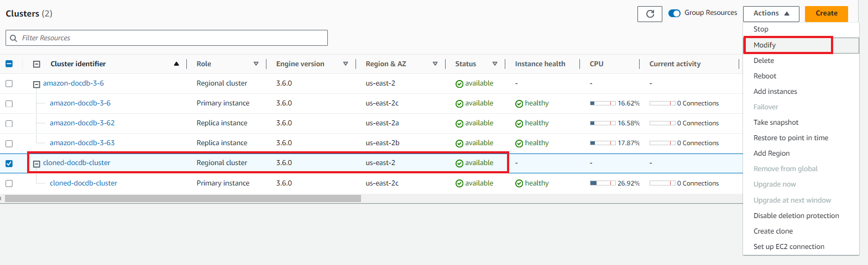Open amazon-docdb-3-6 primary instance link
Screen dimensions: 868x265
pos(80,103)
